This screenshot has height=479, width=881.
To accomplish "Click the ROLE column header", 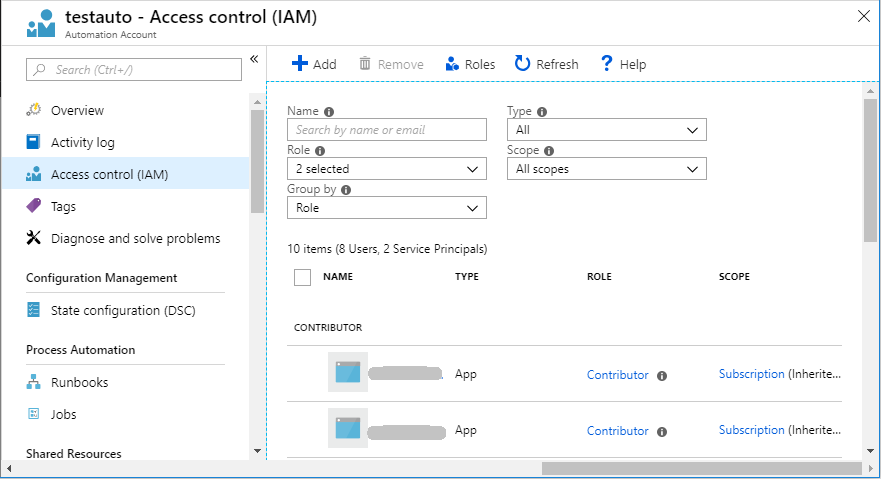I will pos(599,276).
